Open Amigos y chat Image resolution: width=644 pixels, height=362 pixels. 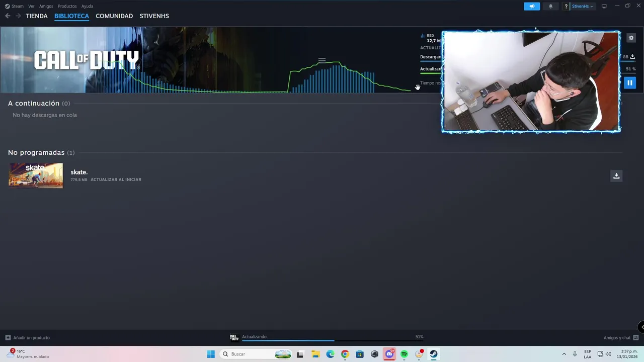tap(617, 338)
